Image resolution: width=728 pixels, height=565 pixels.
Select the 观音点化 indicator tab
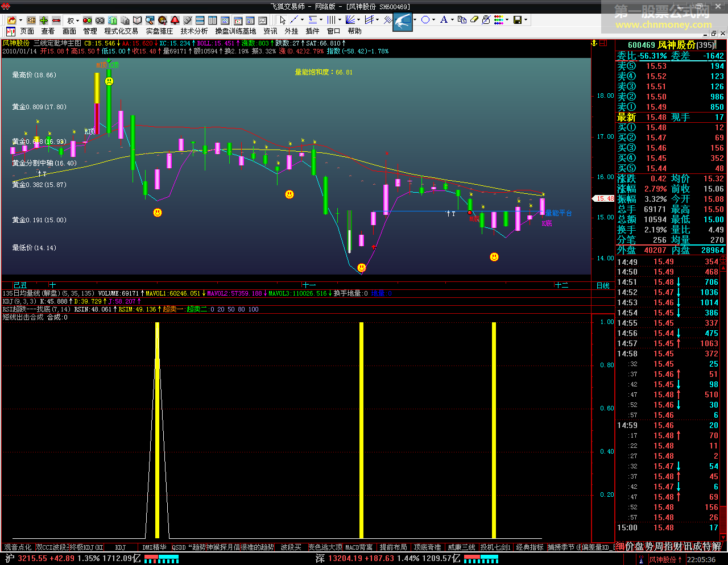point(18,547)
